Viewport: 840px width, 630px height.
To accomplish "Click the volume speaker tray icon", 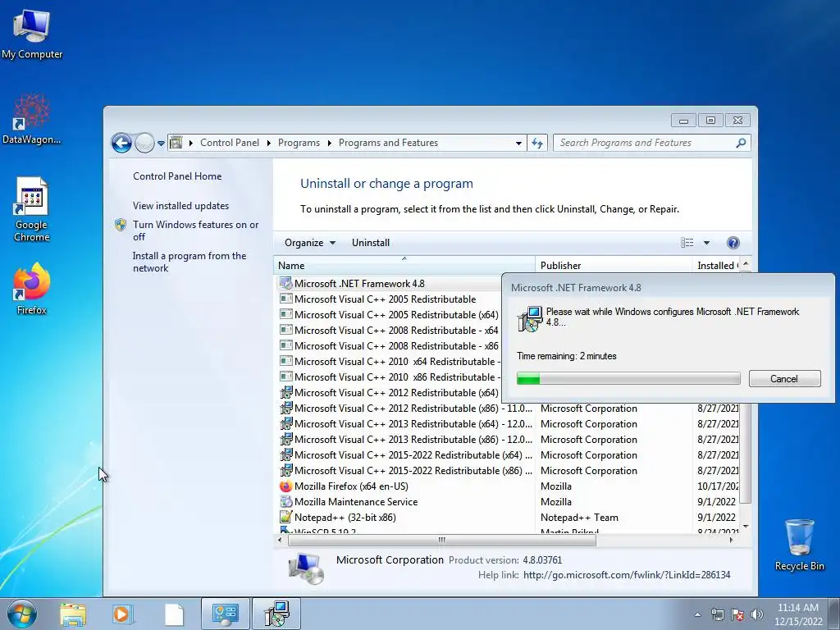I will point(756,614).
